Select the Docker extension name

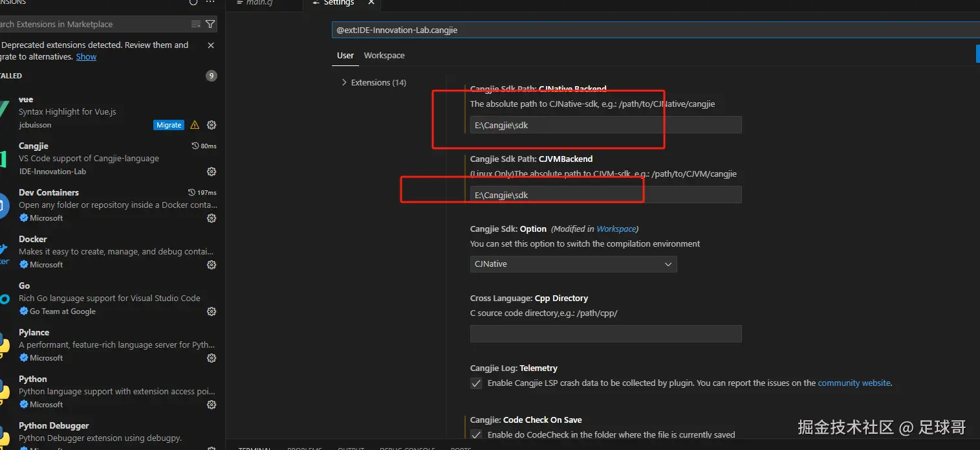tap(33, 240)
